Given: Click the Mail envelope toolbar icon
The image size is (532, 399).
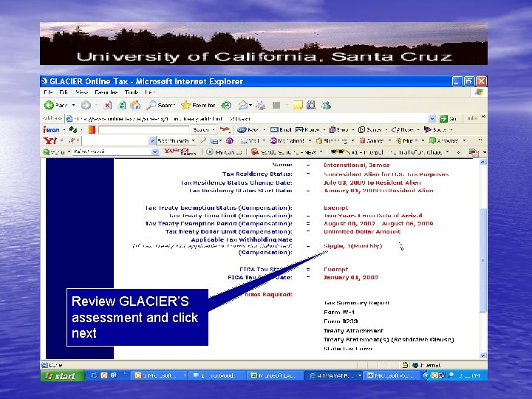Looking at the screenshot, I should pos(242,106).
